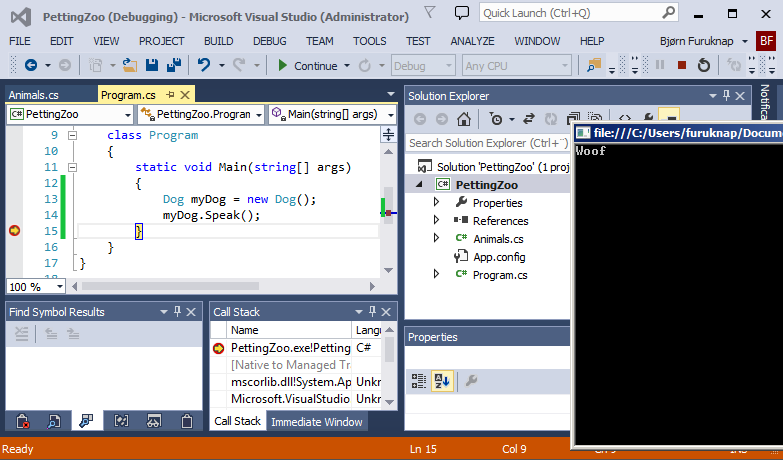Select the Solution 'PettingZoo' root node

[503, 166]
